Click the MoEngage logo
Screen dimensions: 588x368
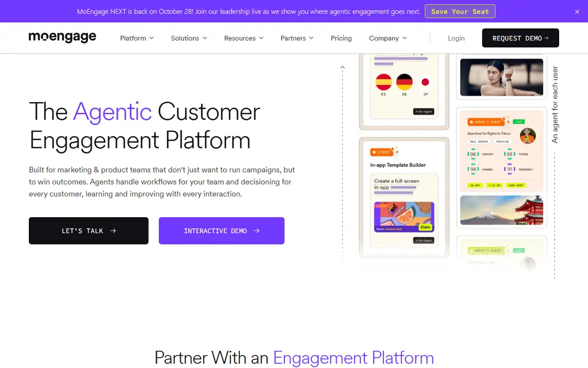point(62,37)
